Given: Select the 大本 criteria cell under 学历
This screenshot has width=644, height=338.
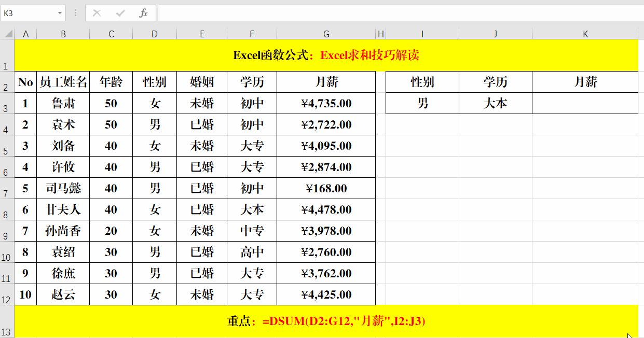Looking at the screenshot, I should pos(495,103).
